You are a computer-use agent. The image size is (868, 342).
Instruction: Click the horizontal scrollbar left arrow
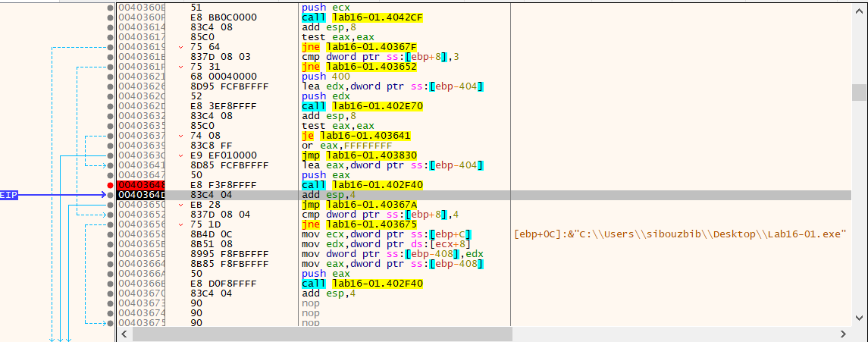[126, 334]
